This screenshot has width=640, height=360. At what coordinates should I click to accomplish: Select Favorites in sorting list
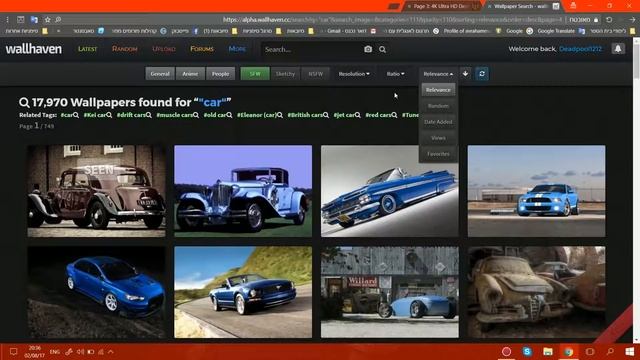click(x=438, y=154)
